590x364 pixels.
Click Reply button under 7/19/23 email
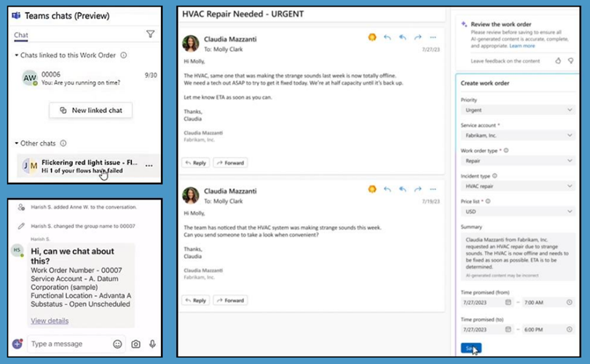click(x=196, y=301)
